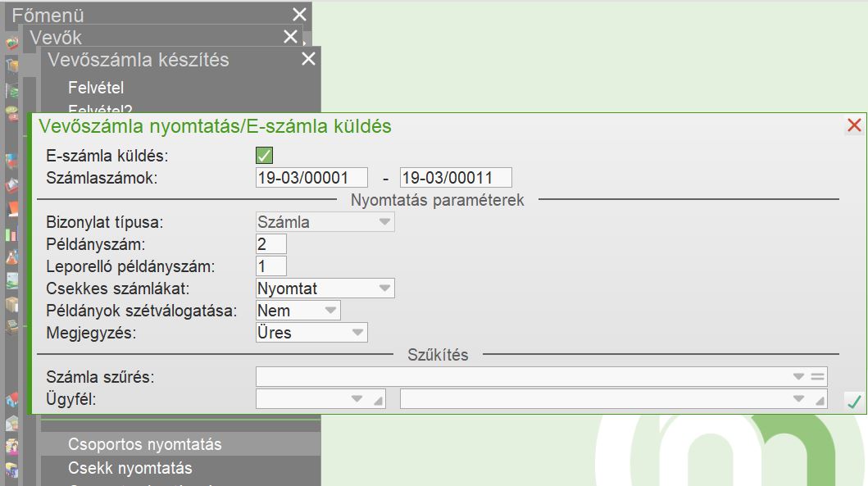
Task: Click the Vevők panel title
Action: [x=56, y=37]
